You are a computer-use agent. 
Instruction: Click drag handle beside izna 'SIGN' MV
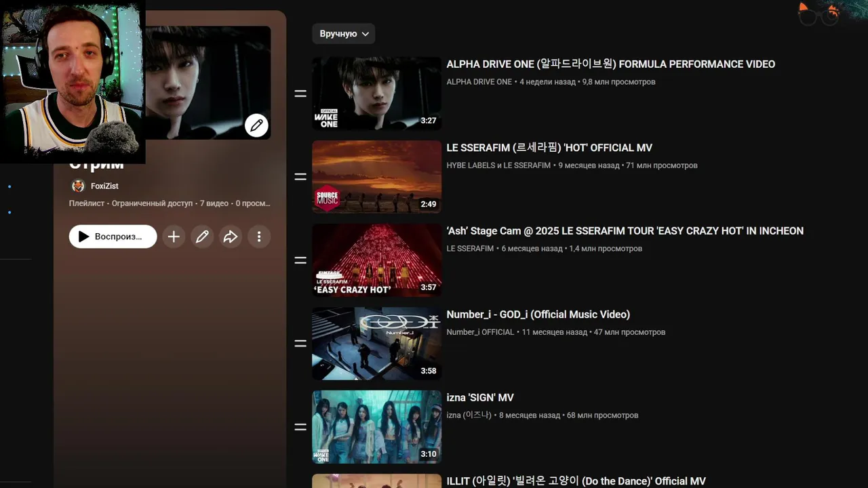pyautogui.click(x=300, y=427)
